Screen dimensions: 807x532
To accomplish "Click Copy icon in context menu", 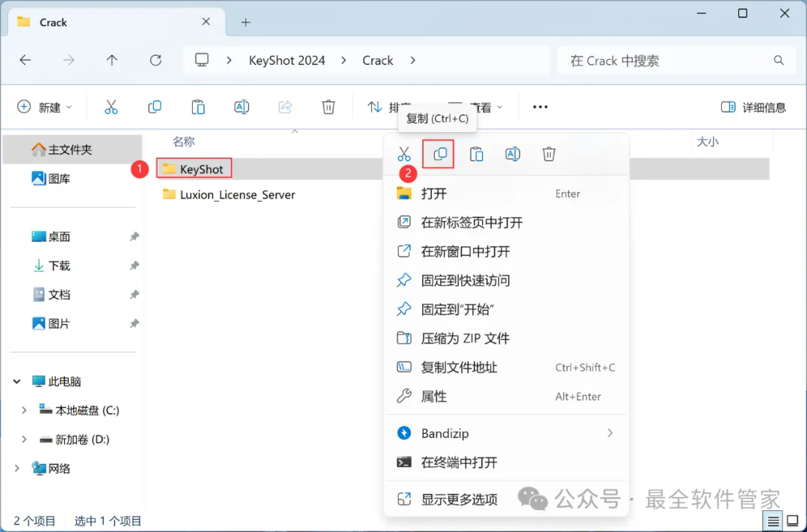I will pos(440,154).
